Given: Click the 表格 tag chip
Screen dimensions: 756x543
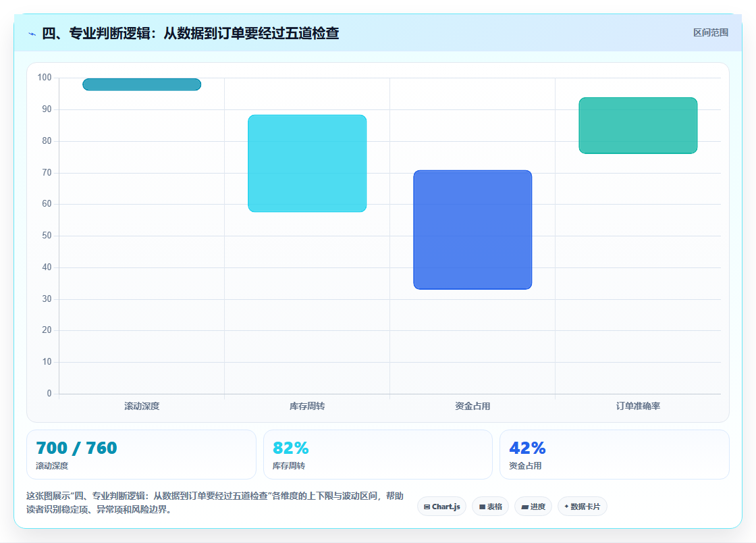Looking at the screenshot, I should pos(490,507).
